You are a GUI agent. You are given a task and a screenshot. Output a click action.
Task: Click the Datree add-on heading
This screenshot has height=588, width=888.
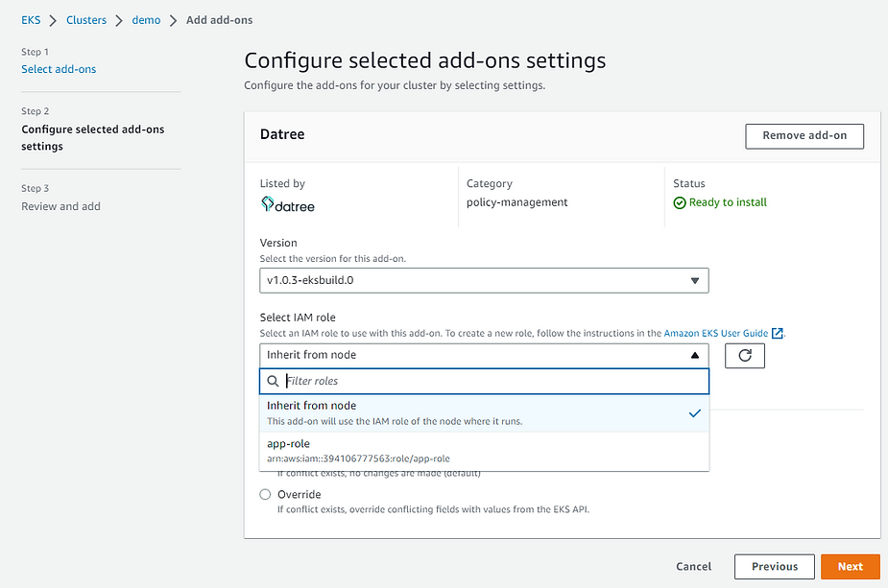click(x=282, y=134)
